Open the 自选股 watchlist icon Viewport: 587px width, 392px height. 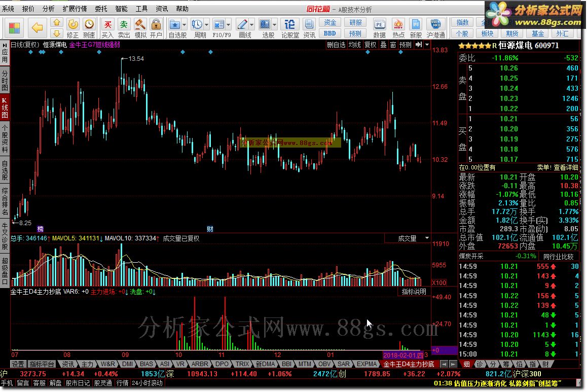(x=175, y=28)
